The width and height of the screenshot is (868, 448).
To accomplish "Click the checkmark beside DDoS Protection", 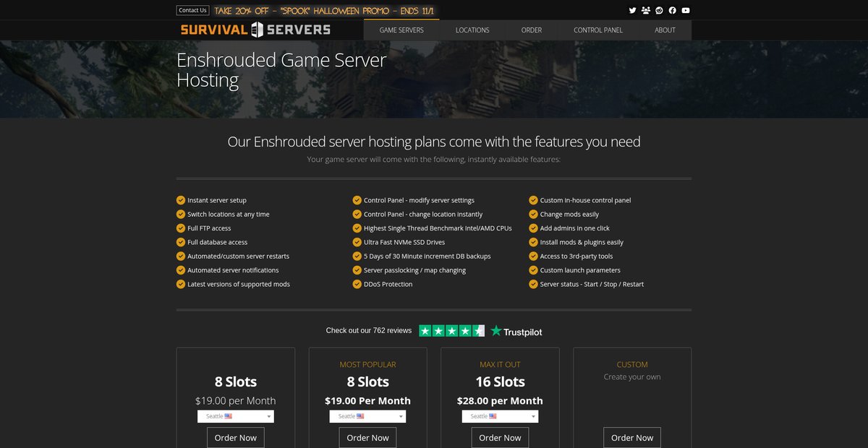I will [x=357, y=284].
